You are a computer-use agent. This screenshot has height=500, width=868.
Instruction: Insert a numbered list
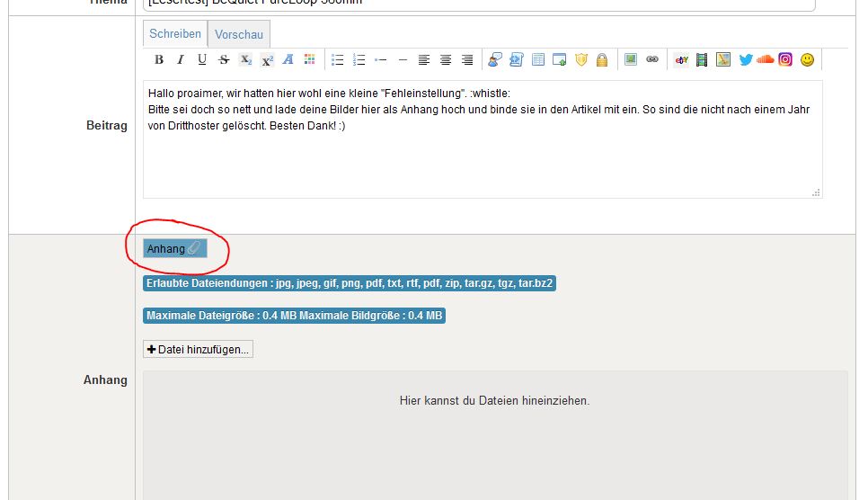359,60
